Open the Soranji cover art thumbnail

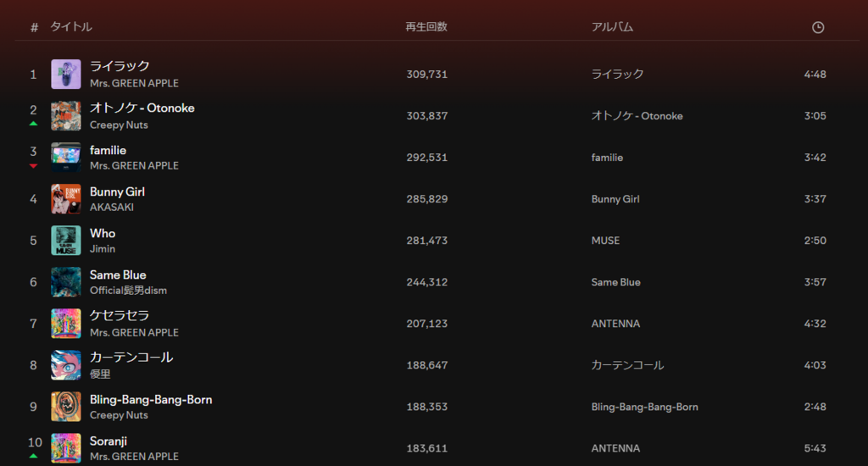pos(66,447)
